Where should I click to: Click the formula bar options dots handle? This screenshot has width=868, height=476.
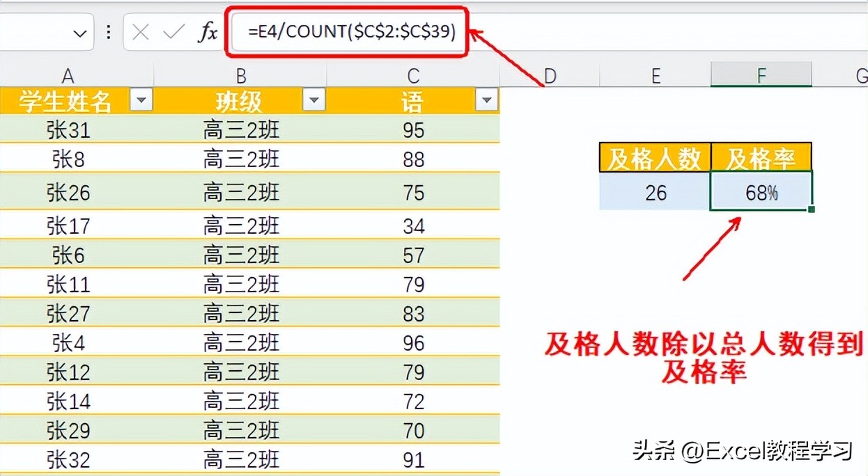pyautogui.click(x=109, y=33)
